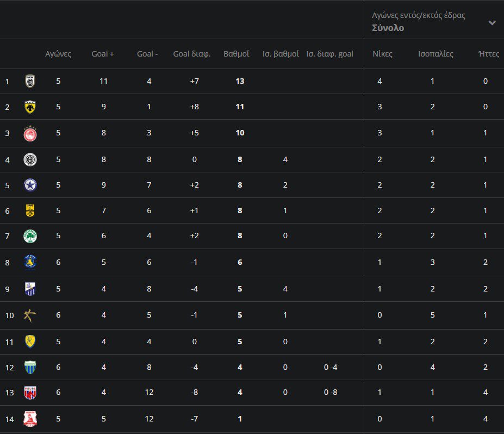Open the AEK team logo
Viewport: 504px width, 434px height.
click(30, 107)
